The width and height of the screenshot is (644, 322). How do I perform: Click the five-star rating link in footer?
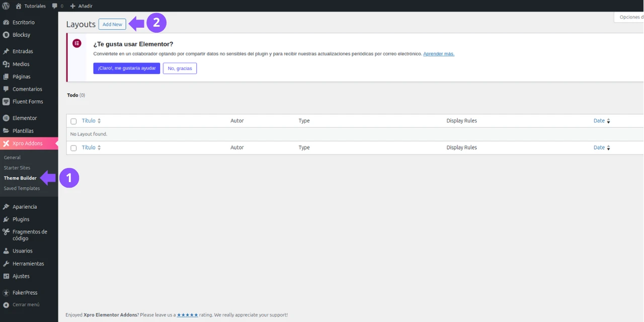click(187, 315)
